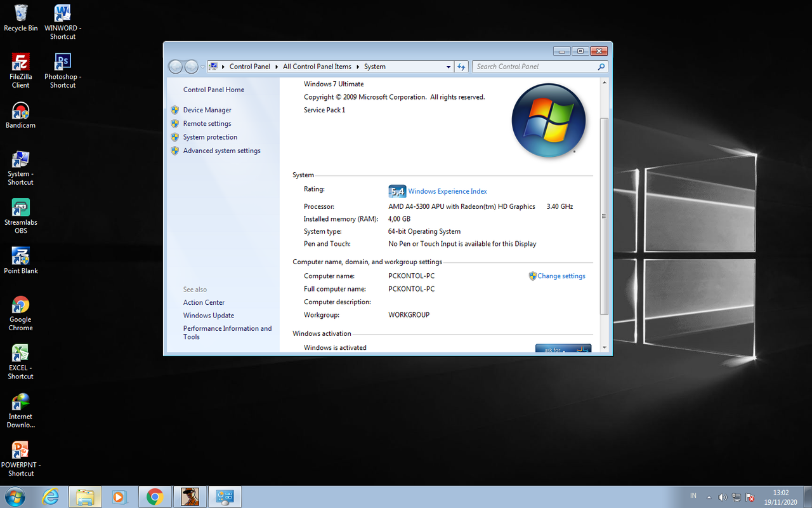Switch to the game icon on taskbar
Viewport: 812px width, 508px height.
[x=189, y=497]
